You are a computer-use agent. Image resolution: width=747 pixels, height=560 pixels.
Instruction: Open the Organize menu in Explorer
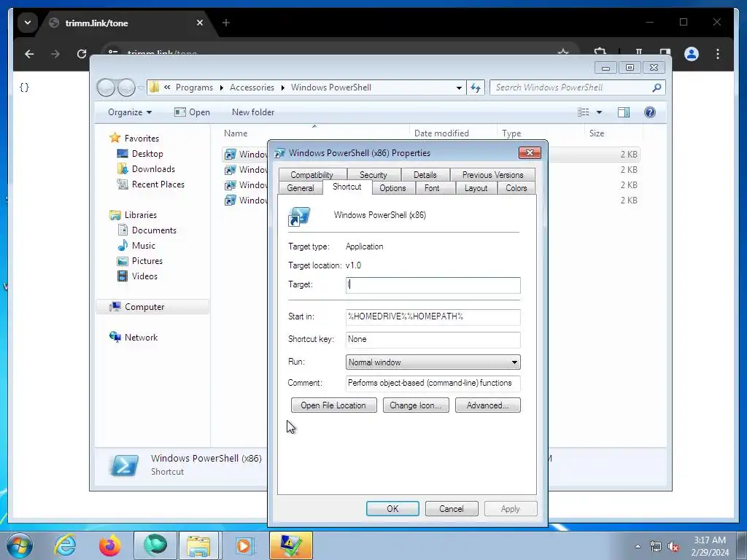[x=130, y=112]
